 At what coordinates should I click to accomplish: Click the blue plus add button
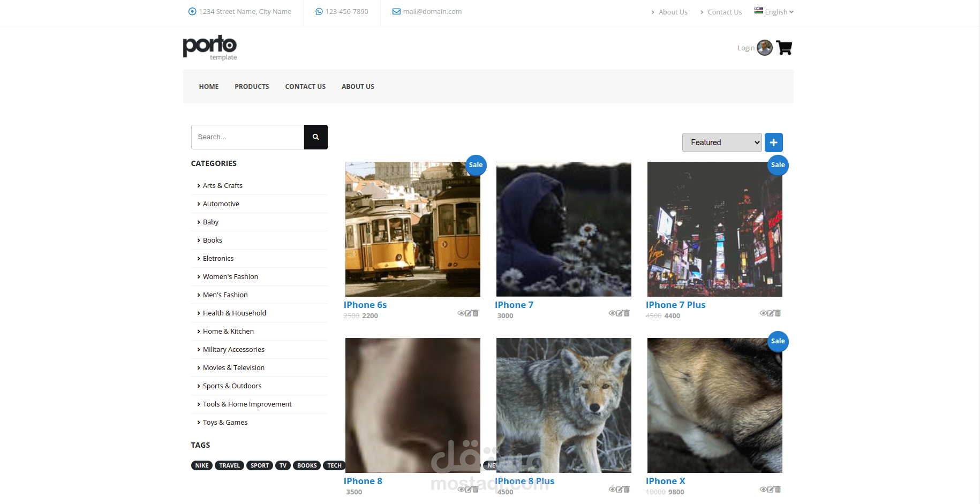[774, 142]
